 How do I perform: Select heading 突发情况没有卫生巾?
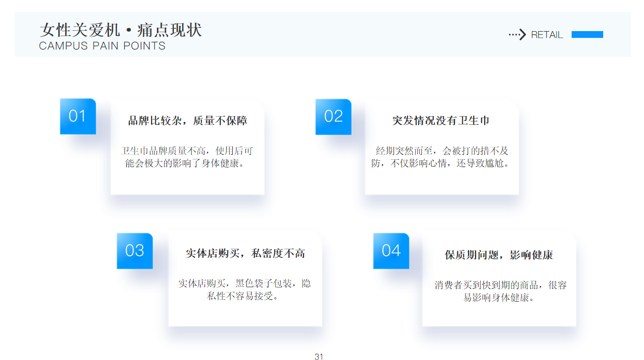click(x=441, y=120)
